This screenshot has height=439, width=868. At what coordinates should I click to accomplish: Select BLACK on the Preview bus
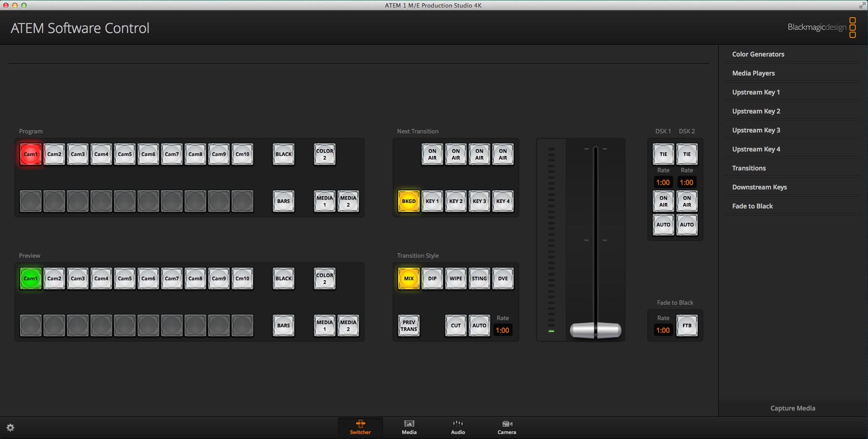284,279
